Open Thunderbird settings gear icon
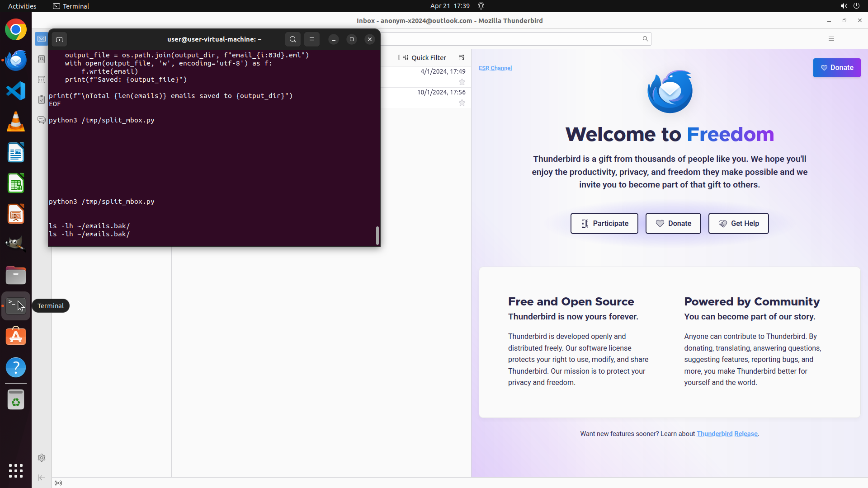The image size is (868, 488). point(42,458)
